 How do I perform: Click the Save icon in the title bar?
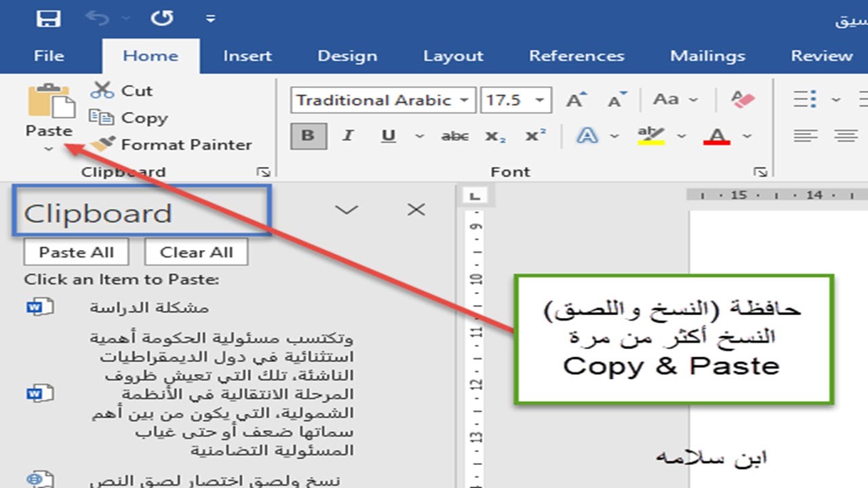[48, 18]
